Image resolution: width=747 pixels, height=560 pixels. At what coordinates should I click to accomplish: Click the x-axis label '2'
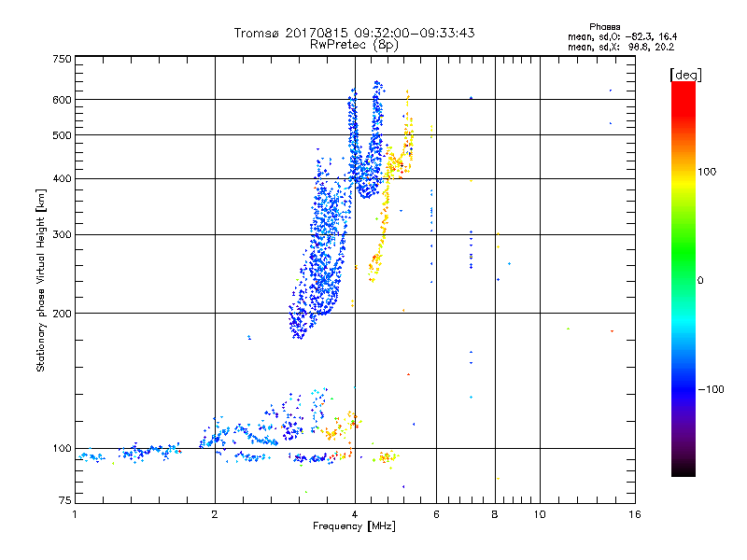[215, 514]
